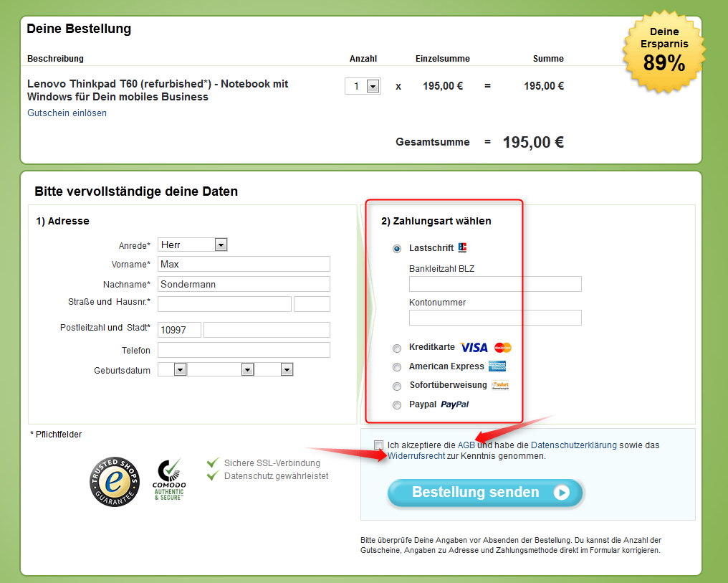Click the Bankleitzahl BLZ input field

(494, 283)
